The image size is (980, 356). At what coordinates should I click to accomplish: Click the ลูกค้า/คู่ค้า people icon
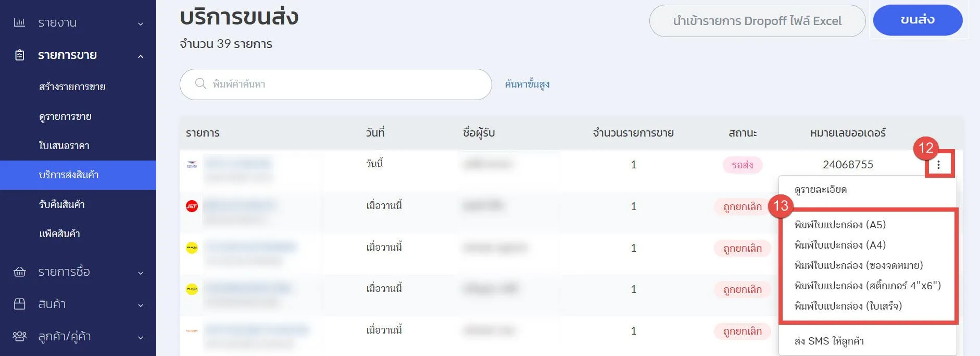pyautogui.click(x=19, y=336)
